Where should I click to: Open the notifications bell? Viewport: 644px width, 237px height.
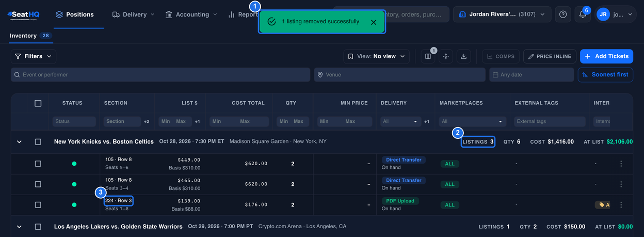[x=583, y=14]
